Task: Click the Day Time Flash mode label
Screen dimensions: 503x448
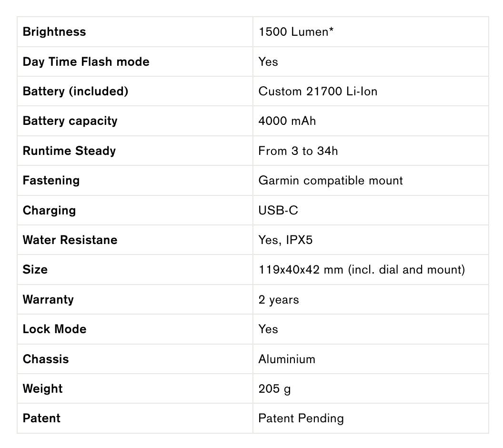Action: pyautogui.click(x=86, y=62)
